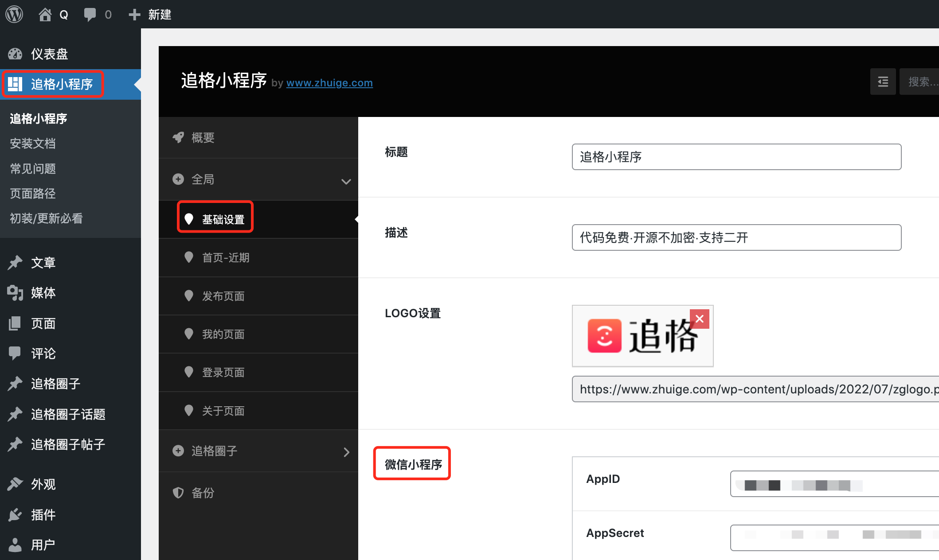939x560 pixels.
Task: Open 首页-近期 settings tab
Action: 258,257
